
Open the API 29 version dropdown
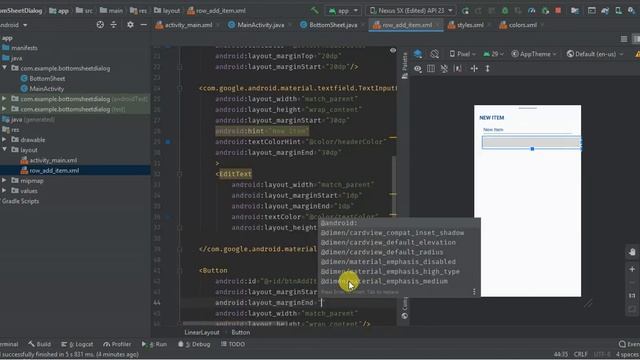tap(493, 54)
